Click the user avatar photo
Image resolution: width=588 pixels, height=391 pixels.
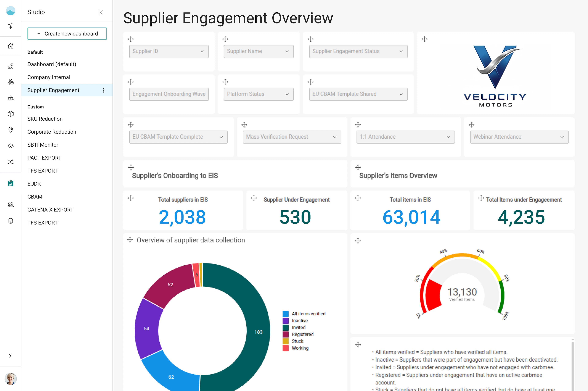(10, 379)
